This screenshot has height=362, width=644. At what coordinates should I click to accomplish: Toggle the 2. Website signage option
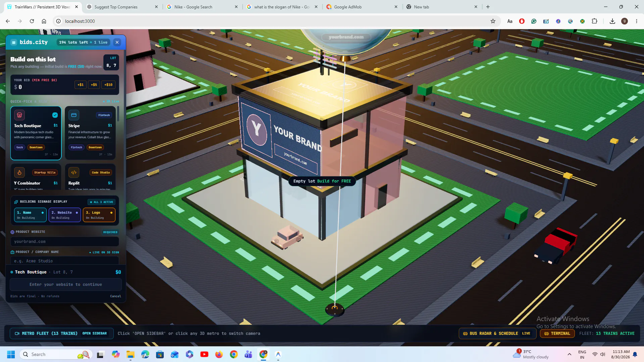pos(65,215)
